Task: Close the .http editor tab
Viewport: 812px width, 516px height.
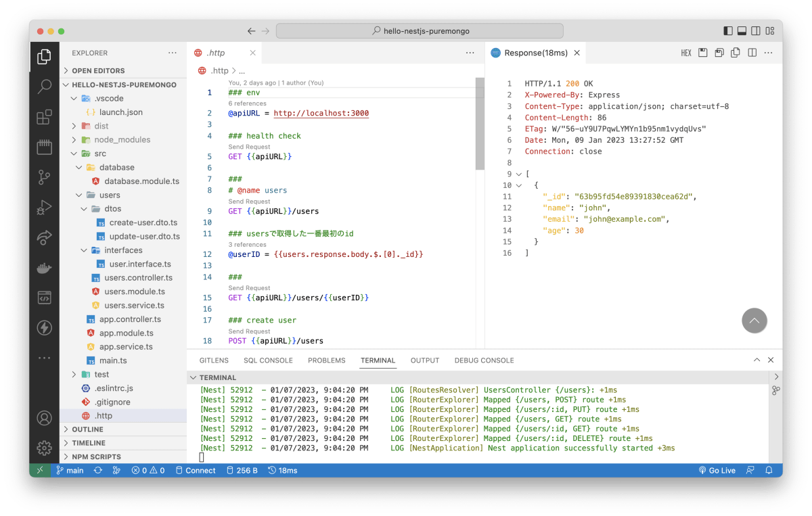Action: click(x=252, y=53)
